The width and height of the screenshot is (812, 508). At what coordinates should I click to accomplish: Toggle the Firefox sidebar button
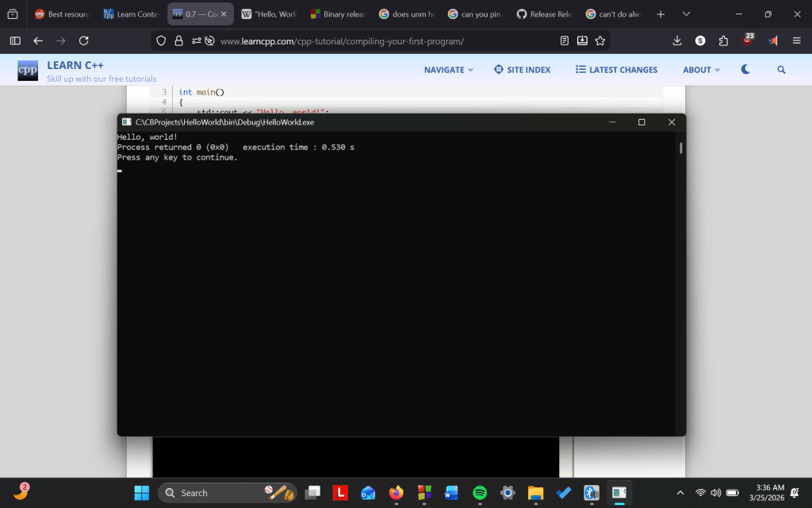(x=15, y=40)
